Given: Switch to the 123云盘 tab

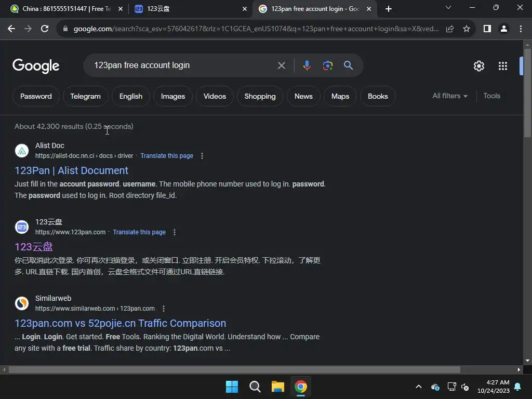Looking at the screenshot, I should point(191,9).
